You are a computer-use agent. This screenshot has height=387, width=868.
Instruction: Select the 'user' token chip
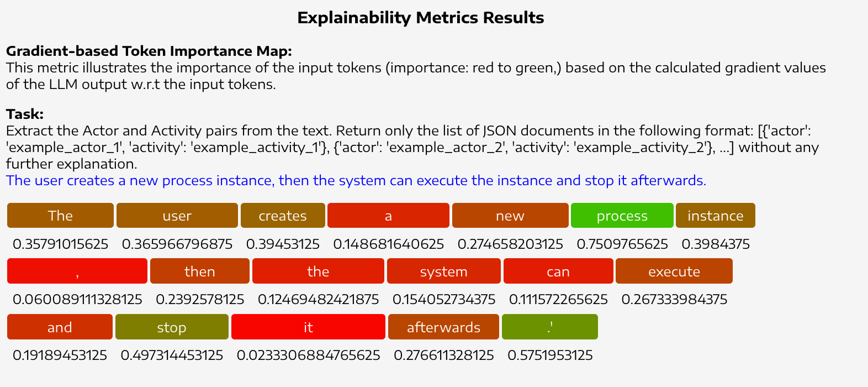[177, 216]
